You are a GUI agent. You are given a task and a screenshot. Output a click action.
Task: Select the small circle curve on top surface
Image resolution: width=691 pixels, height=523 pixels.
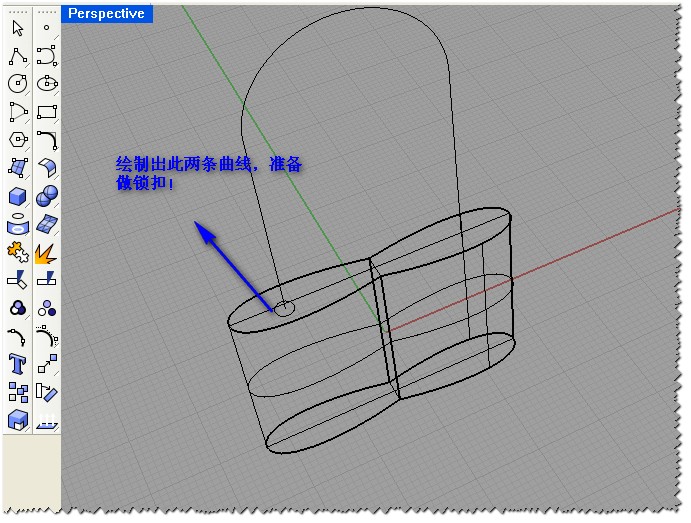pos(284,308)
